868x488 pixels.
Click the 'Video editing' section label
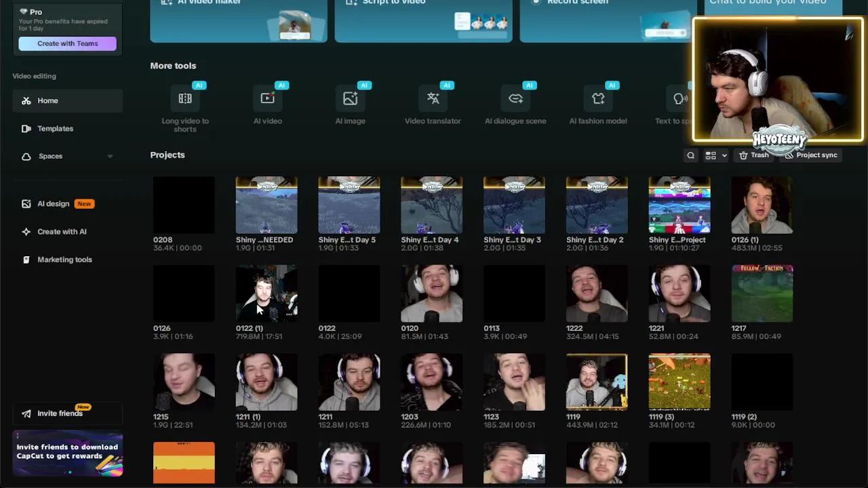(34, 76)
